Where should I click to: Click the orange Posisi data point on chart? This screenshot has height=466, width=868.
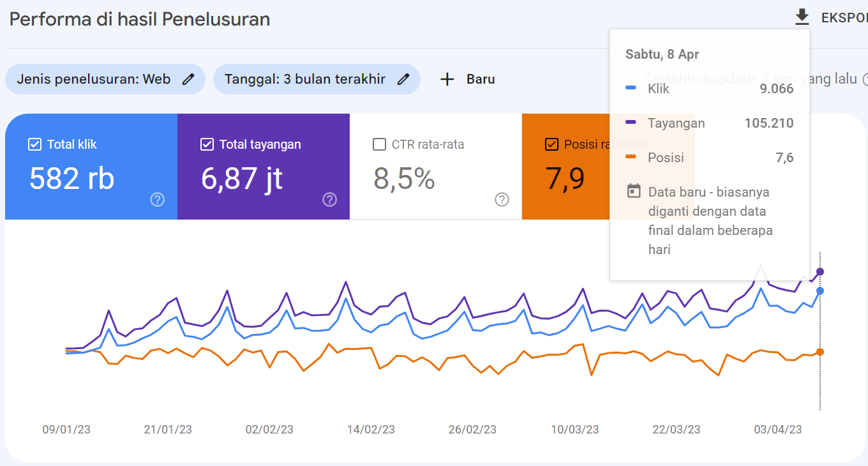[820, 352]
